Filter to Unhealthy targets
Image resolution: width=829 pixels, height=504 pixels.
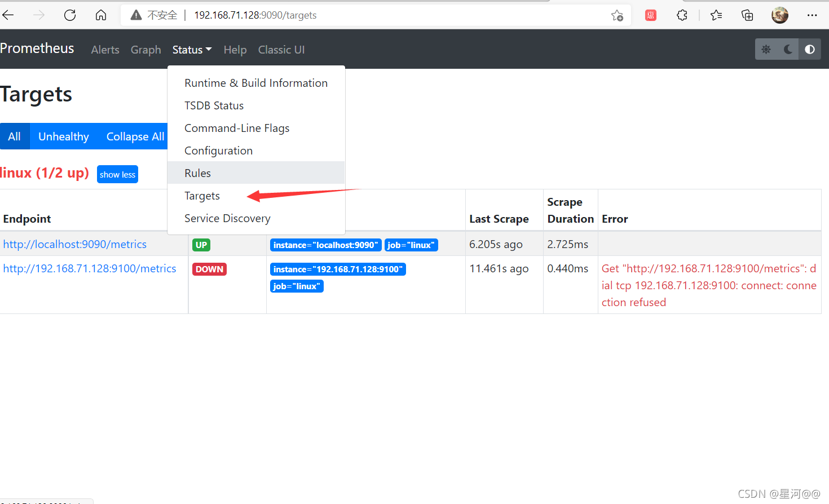(64, 136)
